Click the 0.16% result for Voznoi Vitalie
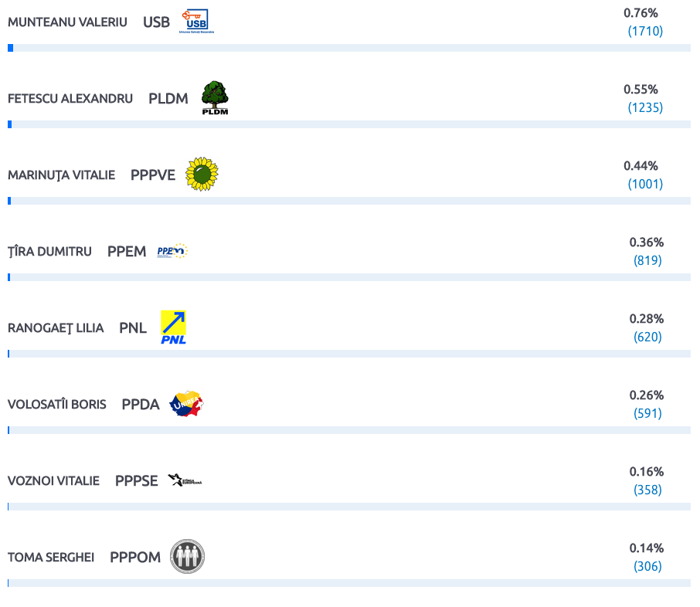 647,472
